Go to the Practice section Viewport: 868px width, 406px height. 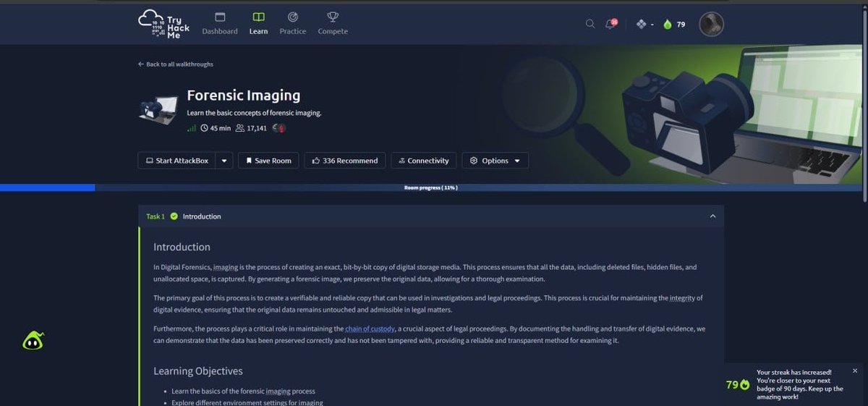[x=293, y=23]
